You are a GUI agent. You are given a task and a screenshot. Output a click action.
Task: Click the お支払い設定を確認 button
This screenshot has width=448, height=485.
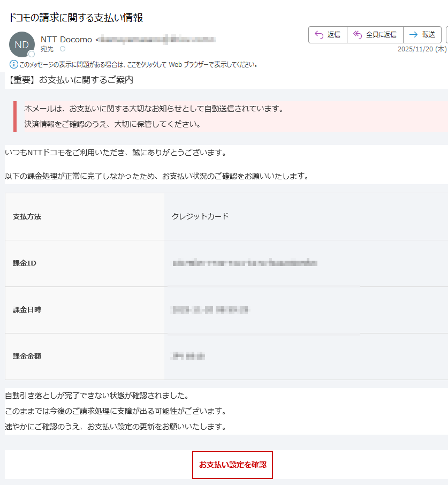(x=232, y=465)
